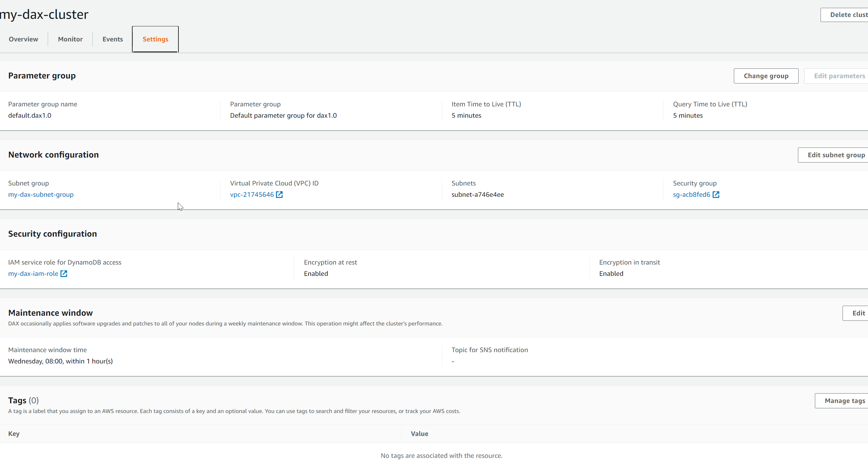Click the Security configuration section heading
The image size is (868, 467).
click(x=52, y=234)
